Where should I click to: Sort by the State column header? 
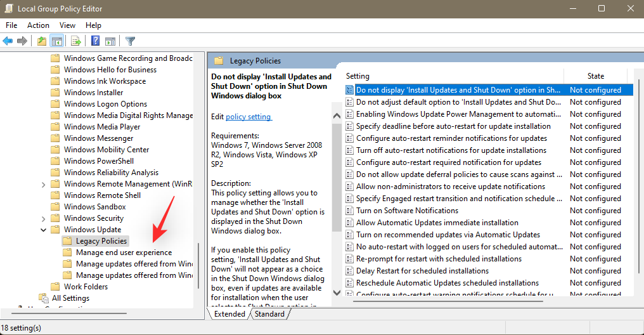[596, 76]
